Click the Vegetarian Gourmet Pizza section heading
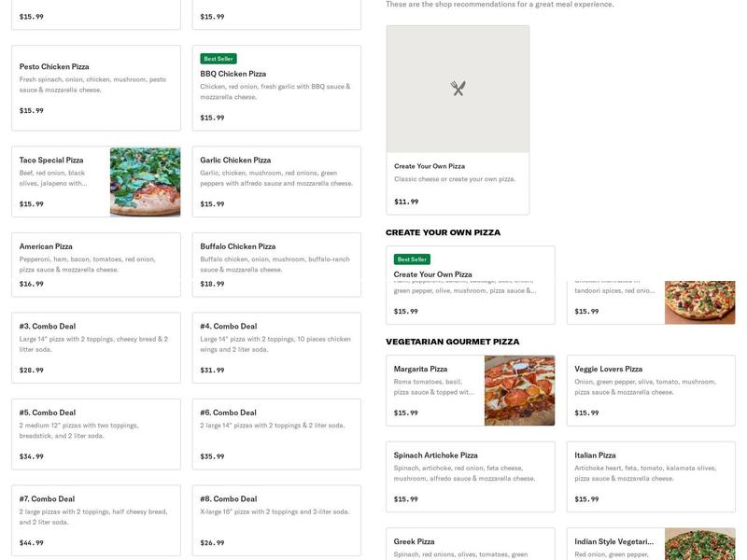 pyautogui.click(x=453, y=342)
